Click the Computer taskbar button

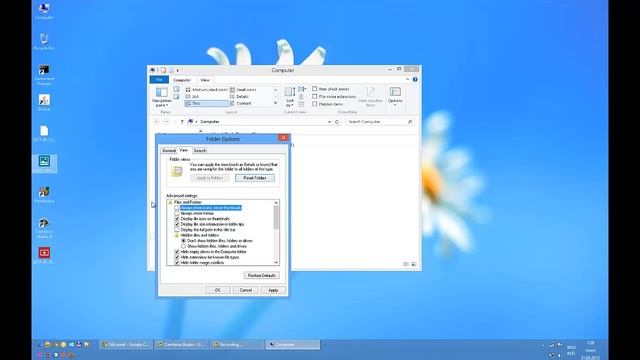click(x=293, y=345)
